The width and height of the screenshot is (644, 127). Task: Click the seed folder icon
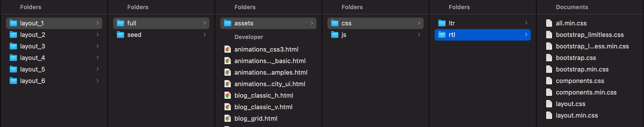pos(120,35)
